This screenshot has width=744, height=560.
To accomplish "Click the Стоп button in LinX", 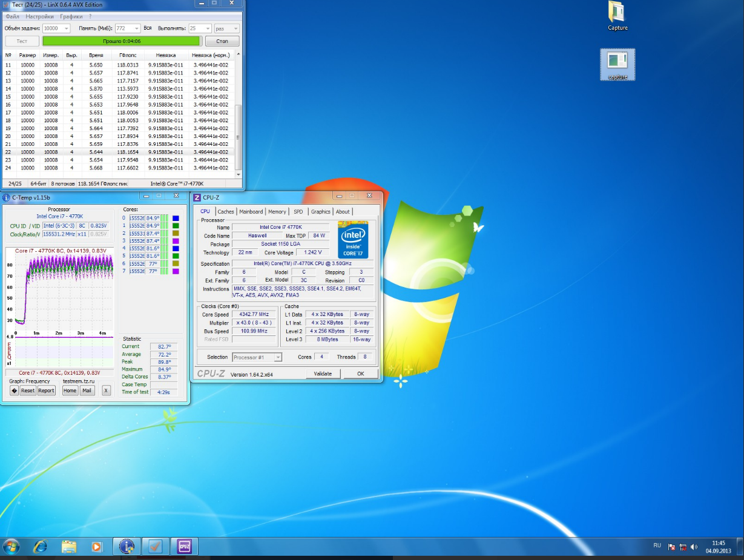I will click(x=222, y=41).
